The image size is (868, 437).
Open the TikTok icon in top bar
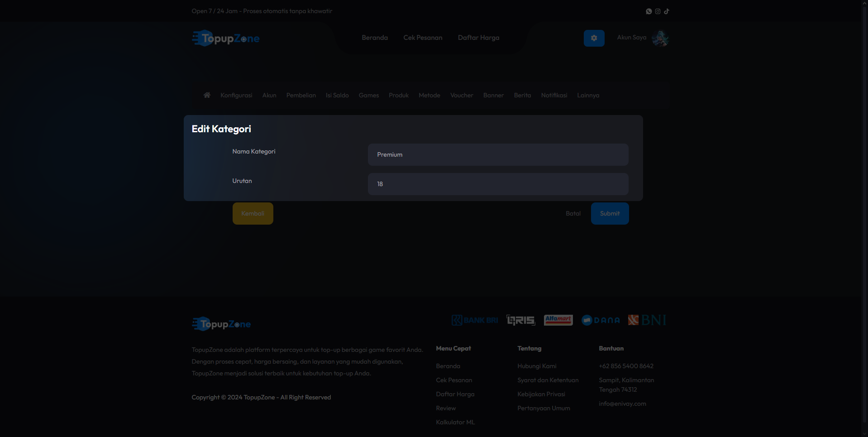(x=666, y=11)
